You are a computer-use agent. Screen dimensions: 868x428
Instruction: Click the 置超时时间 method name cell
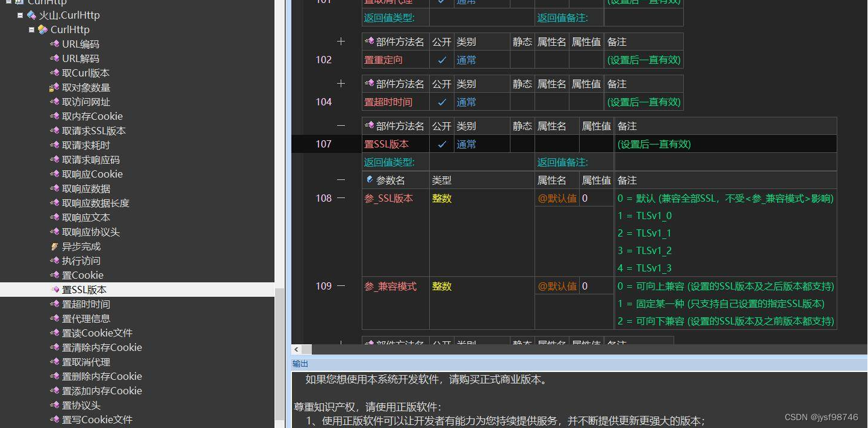coord(395,102)
